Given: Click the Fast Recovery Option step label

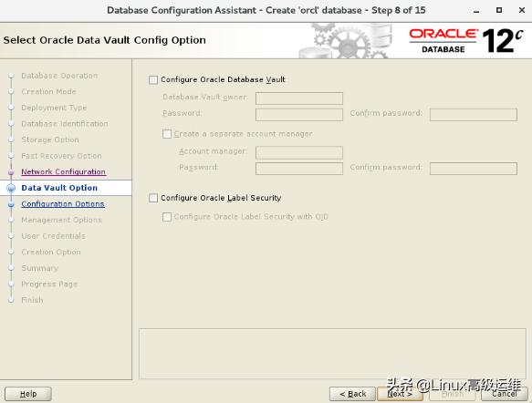Looking at the screenshot, I should [61, 156].
